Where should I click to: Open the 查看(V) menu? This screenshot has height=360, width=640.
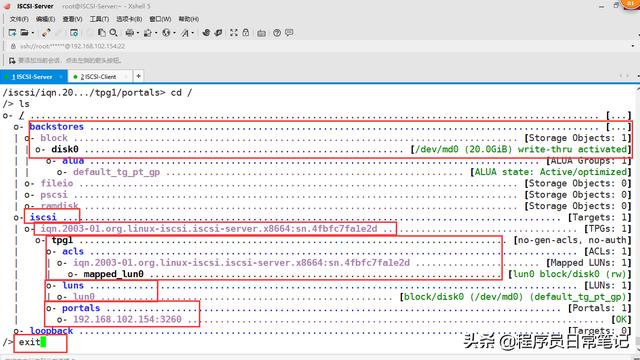pyautogui.click(x=72, y=19)
